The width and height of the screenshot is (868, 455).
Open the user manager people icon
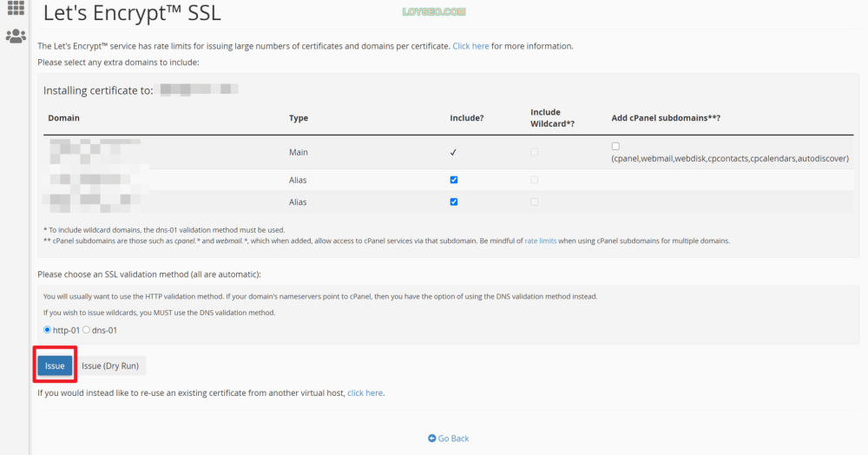point(16,36)
